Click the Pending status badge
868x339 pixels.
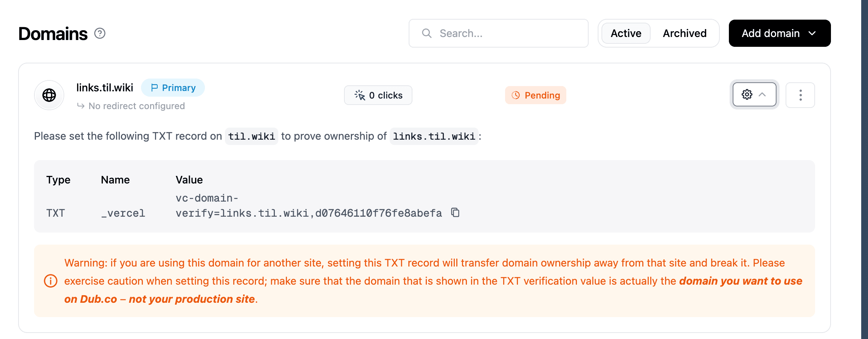(536, 95)
